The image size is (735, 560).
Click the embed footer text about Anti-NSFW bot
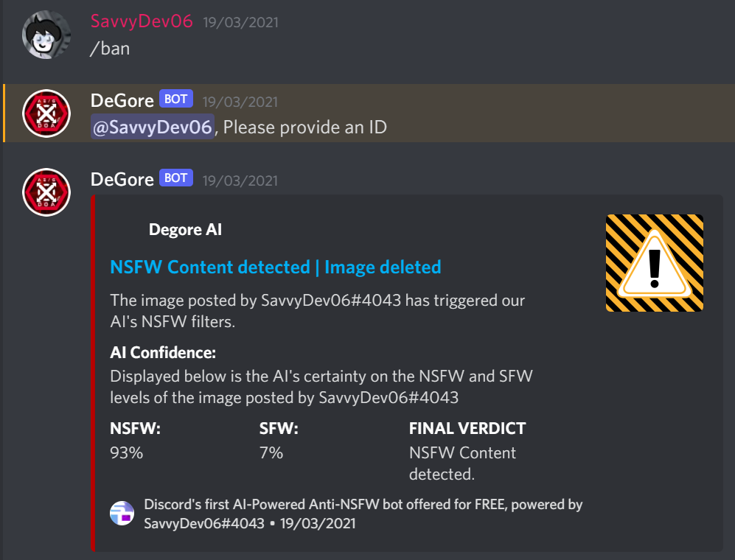[363, 514]
